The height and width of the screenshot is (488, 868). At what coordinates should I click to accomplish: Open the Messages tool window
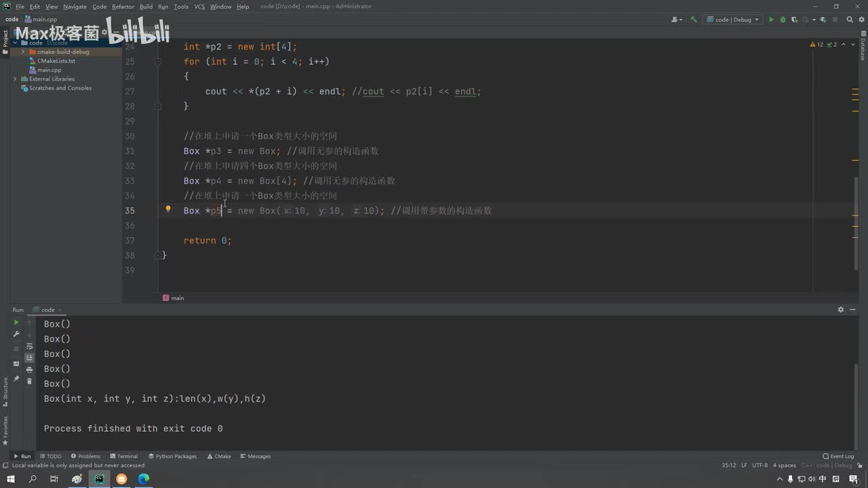click(255, 456)
